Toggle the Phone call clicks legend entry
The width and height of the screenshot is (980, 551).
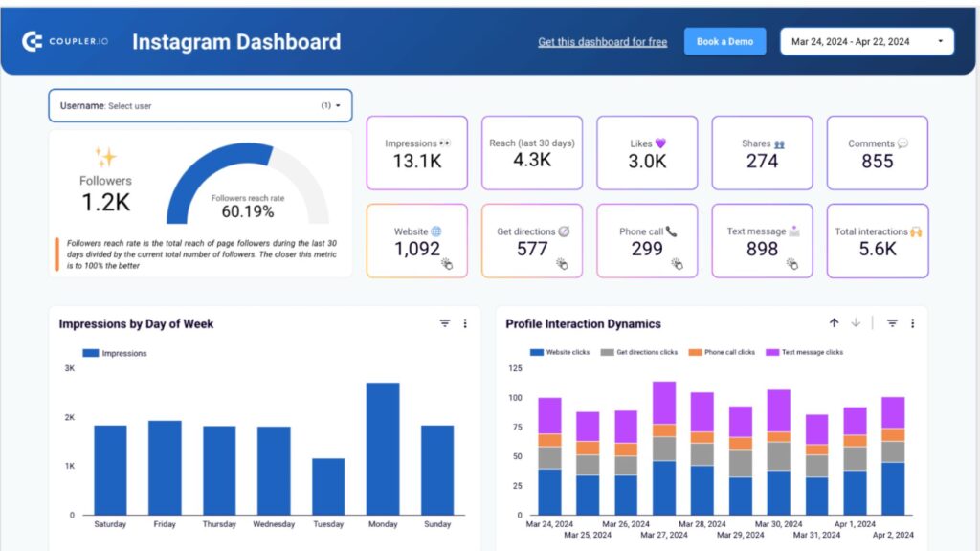pyautogui.click(x=729, y=352)
